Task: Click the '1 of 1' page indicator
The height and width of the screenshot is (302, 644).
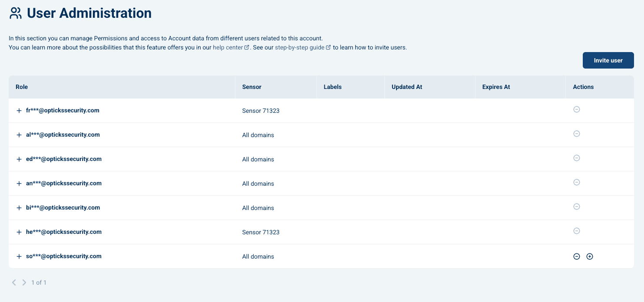Action: tap(39, 282)
